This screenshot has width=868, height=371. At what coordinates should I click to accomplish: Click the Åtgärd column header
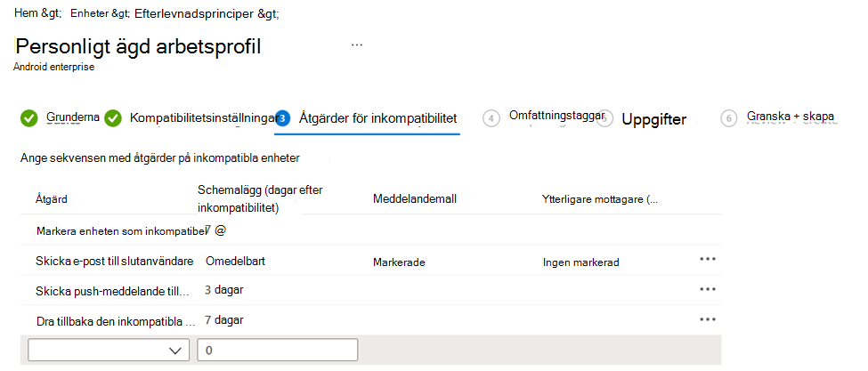tap(52, 199)
